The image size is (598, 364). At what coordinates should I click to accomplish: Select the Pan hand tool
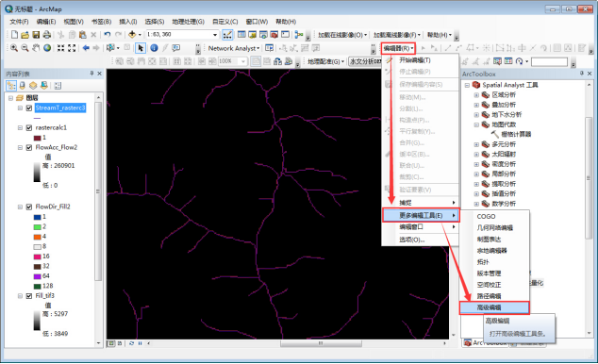click(x=36, y=48)
